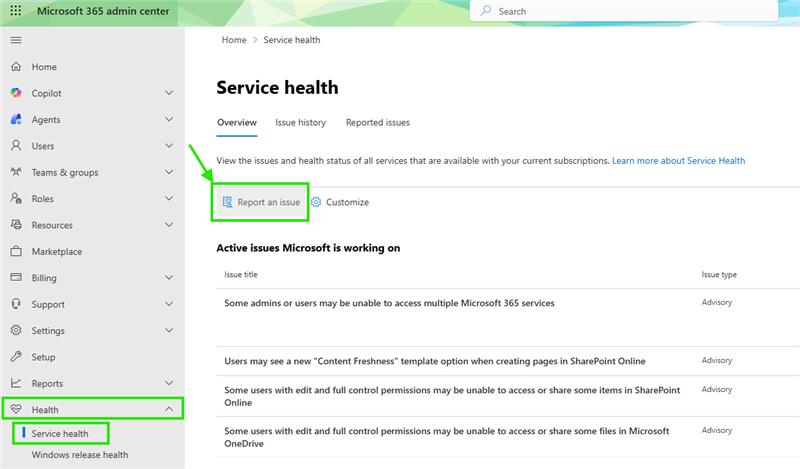
Task: Click the search magnifier icon
Action: point(486,11)
